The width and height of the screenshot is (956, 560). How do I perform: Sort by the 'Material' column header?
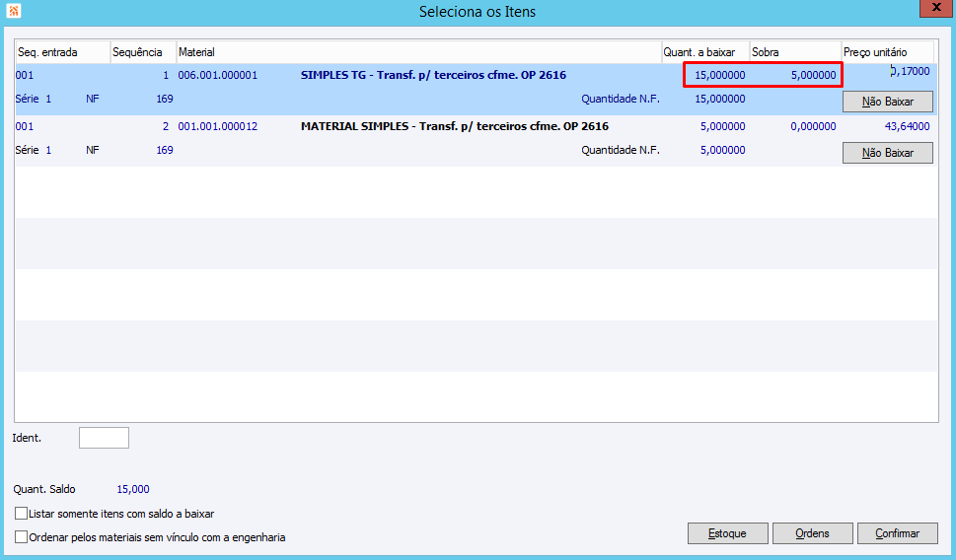[419, 52]
